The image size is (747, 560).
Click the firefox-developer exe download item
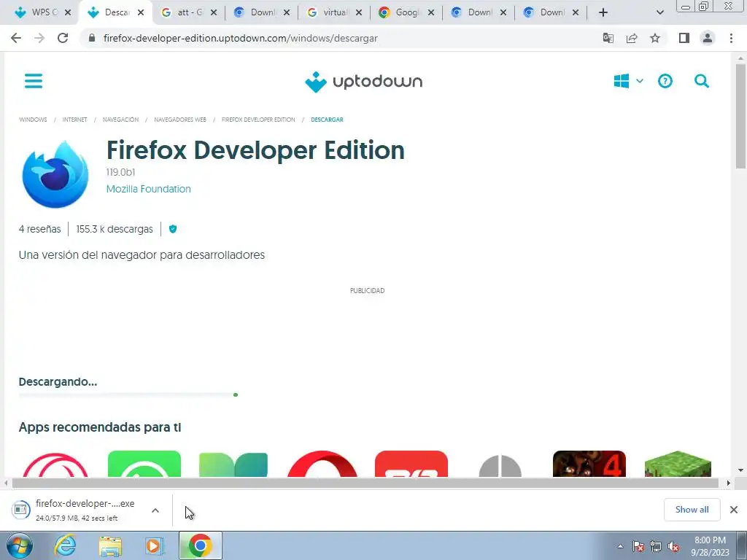pos(76,510)
